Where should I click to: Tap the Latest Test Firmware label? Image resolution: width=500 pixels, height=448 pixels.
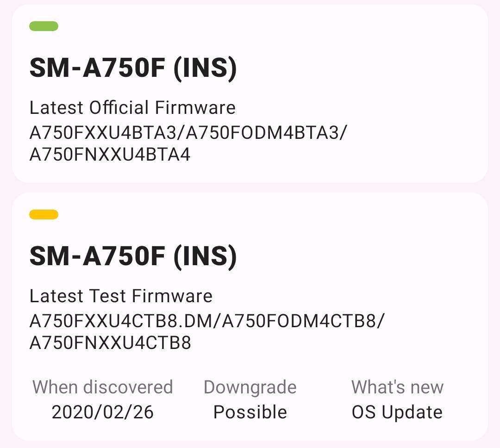point(121,296)
